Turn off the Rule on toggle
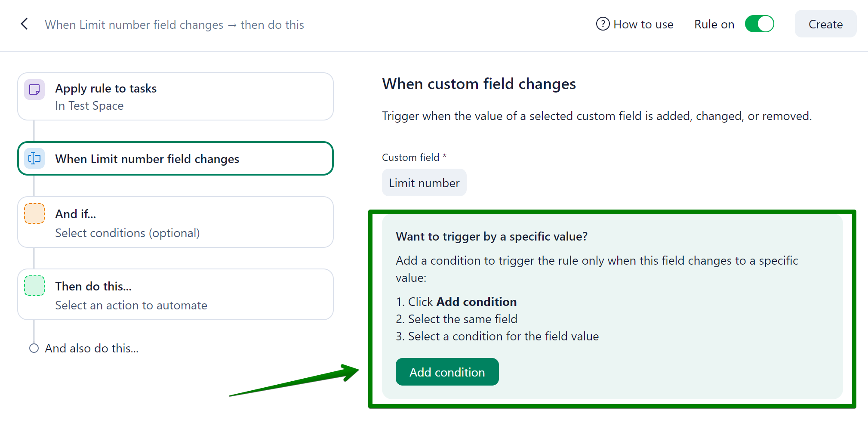 (x=759, y=24)
